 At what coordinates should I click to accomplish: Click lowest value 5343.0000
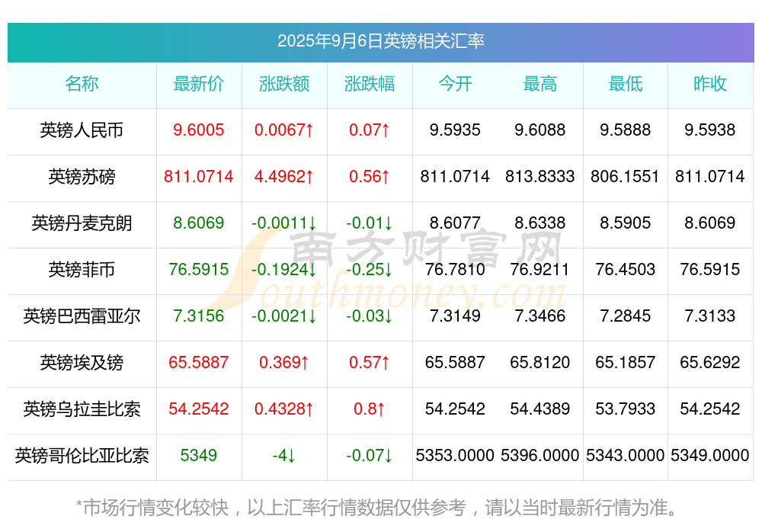point(626,456)
